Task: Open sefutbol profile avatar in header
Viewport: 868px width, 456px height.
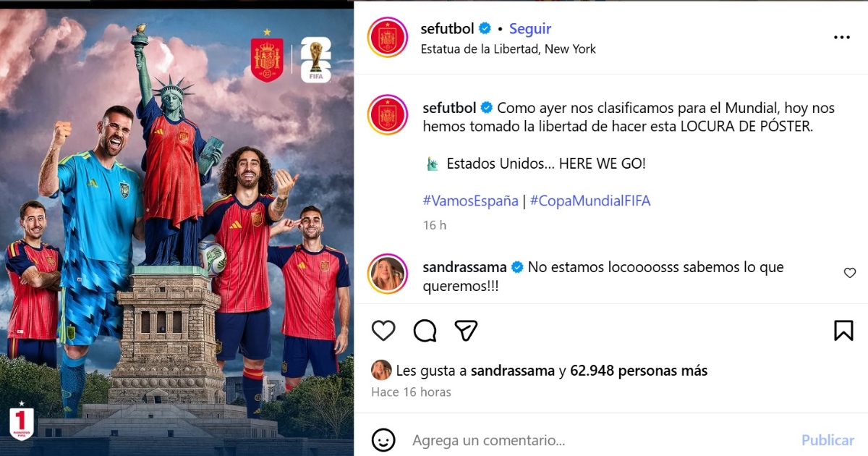Action: coord(388,38)
